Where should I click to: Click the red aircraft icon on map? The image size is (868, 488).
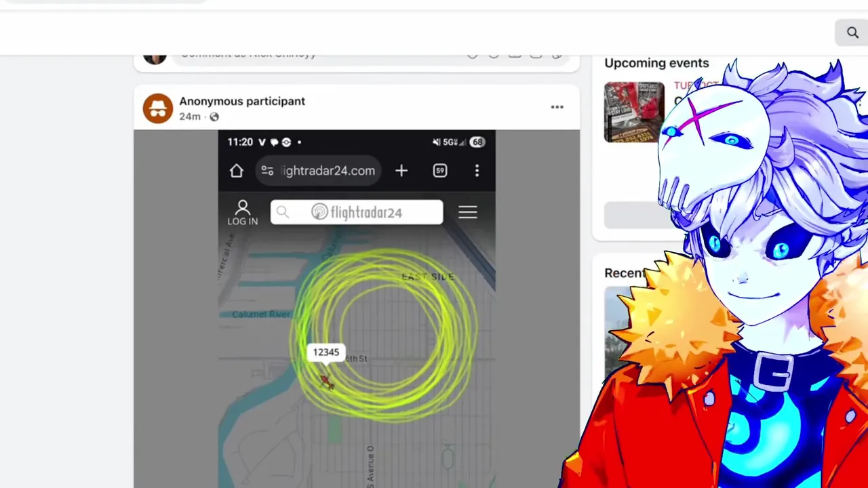pos(327,382)
